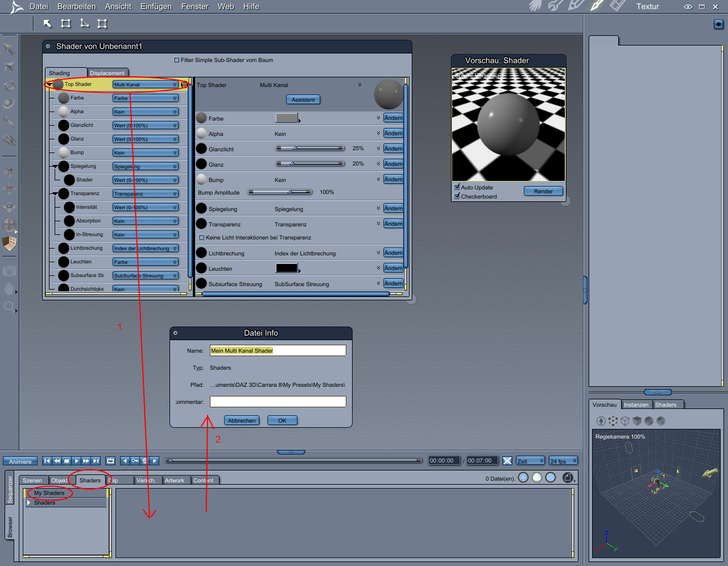This screenshot has height=566, width=728.
Task: Enable Keine Licht Interaktionen bei Transparenz
Action: coord(201,238)
